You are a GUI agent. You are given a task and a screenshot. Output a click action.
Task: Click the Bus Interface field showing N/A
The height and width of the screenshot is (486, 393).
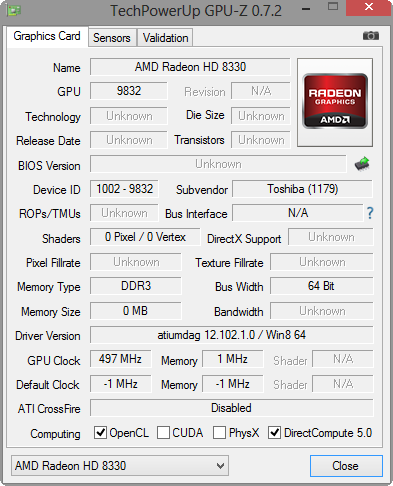(x=298, y=213)
